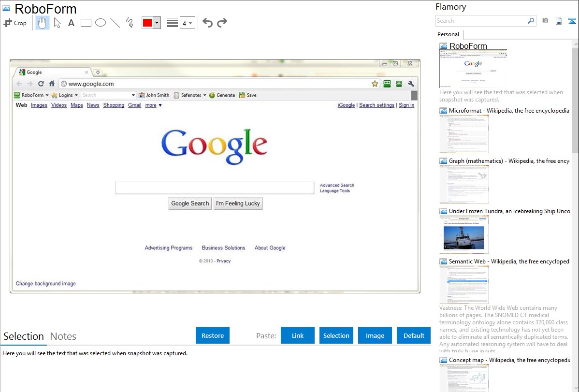579x392 pixels.
Task: Undo the last edit
Action: pyautogui.click(x=207, y=23)
